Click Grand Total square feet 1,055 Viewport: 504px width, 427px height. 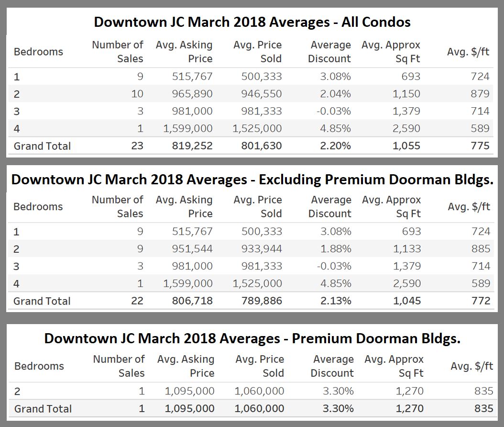tap(406, 146)
